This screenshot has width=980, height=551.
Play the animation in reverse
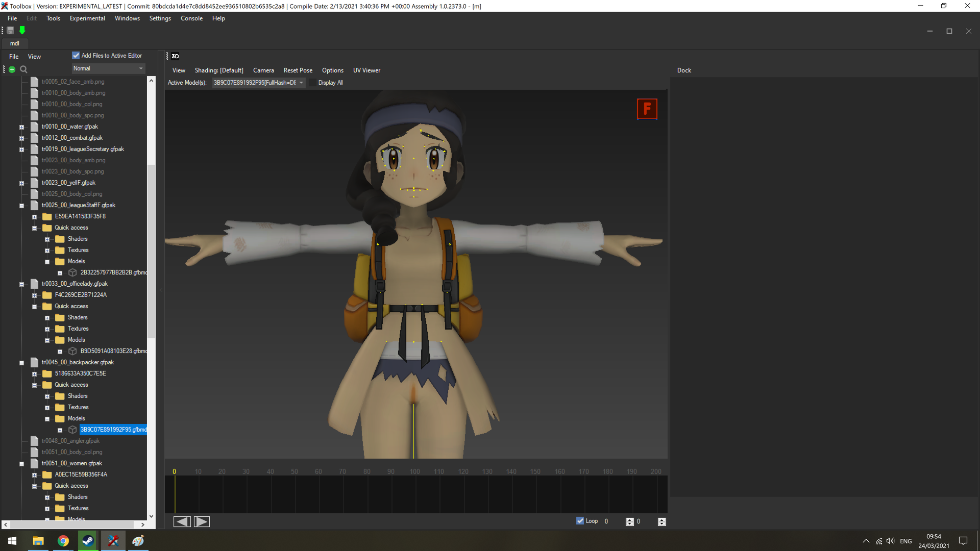182,521
